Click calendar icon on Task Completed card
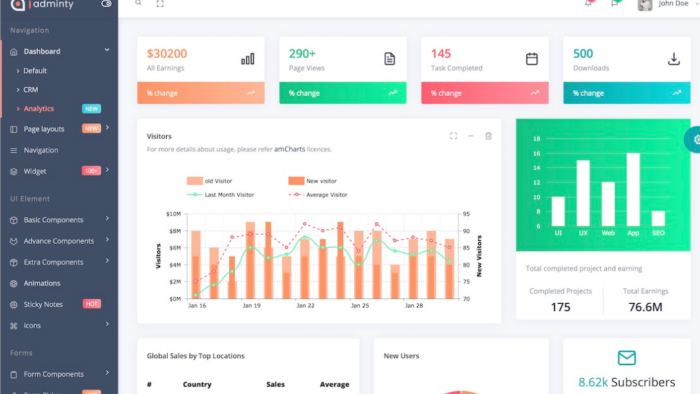This screenshot has width=700, height=394. click(531, 59)
